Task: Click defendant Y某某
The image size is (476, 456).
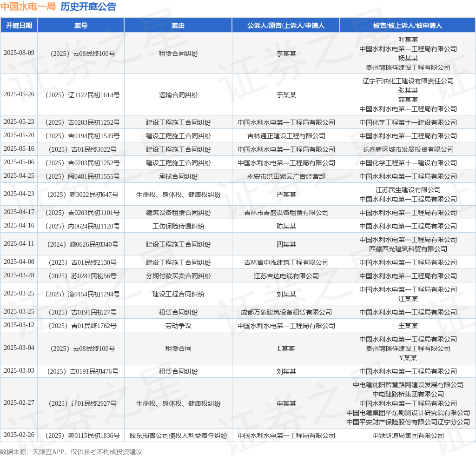Action: coord(408,358)
